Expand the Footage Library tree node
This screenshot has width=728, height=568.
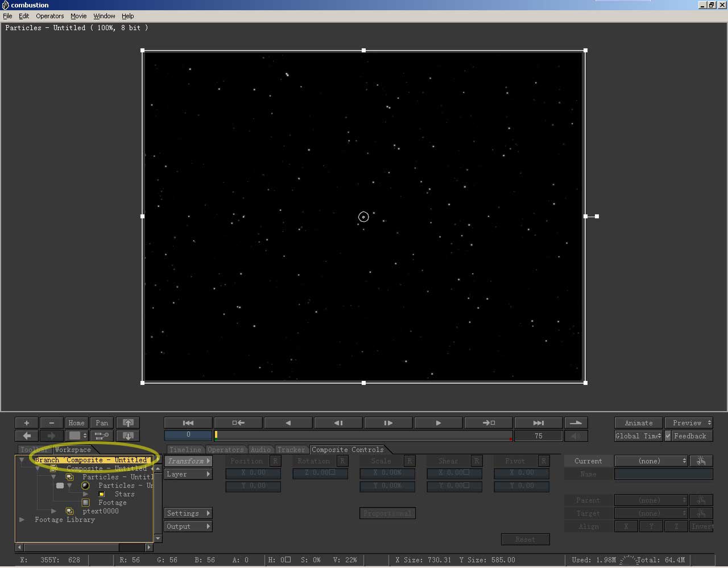click(x=22, y=520)
